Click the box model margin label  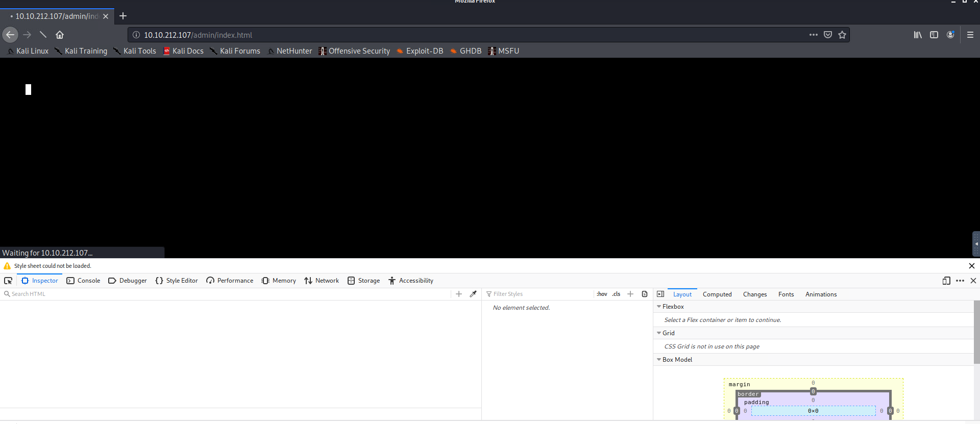pyautogui.click(x=739, y=384)
